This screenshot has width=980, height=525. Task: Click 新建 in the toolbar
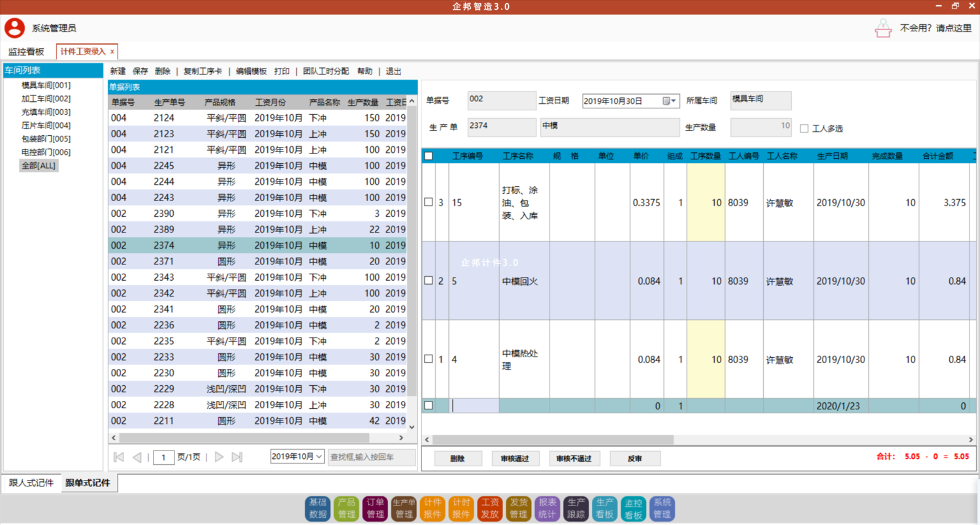coord(118,71)
